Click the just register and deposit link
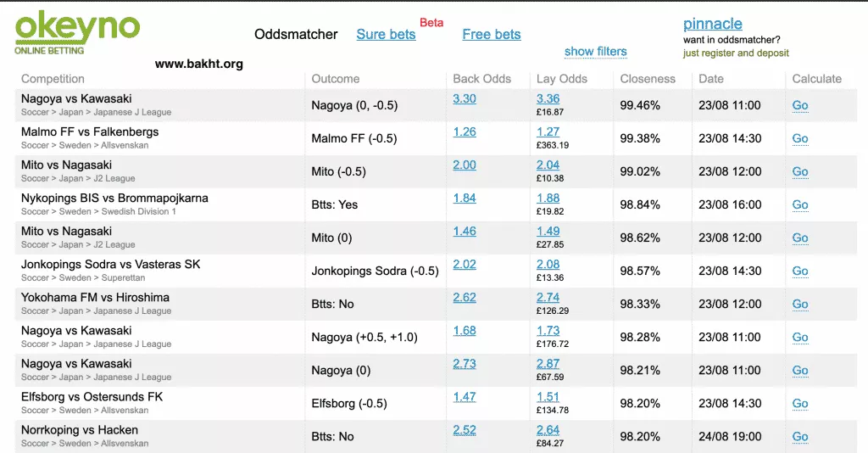Image resolution: width=868 pixels, height=453 pixels. (736, 53)
